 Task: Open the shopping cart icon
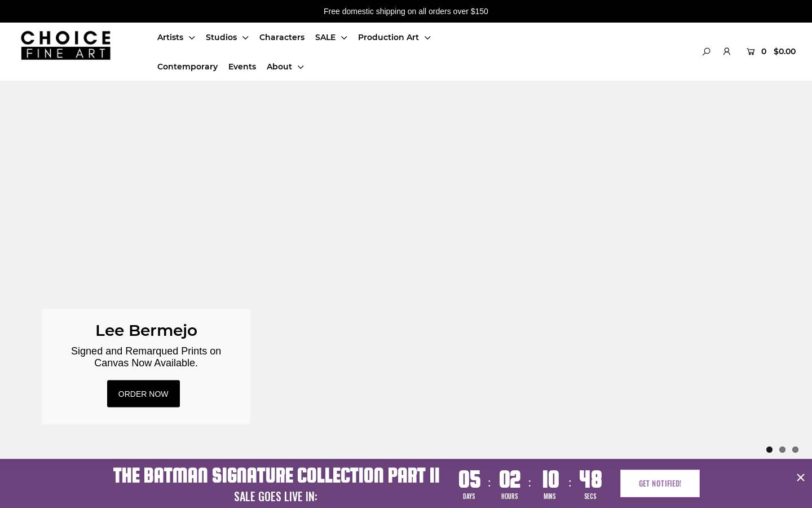pos(751,51)
